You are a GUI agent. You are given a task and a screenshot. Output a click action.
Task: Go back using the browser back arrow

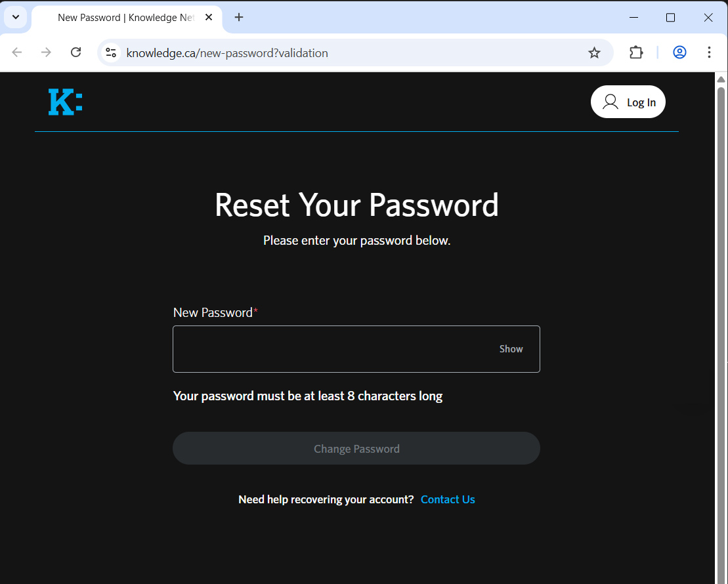pyautogui.click(x=17, y=53)
